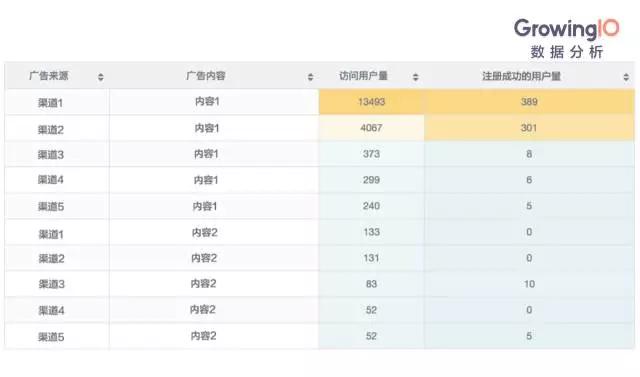Select registered count 0 in the 133 row
This screenshot has width=640, height=377.
529,232
